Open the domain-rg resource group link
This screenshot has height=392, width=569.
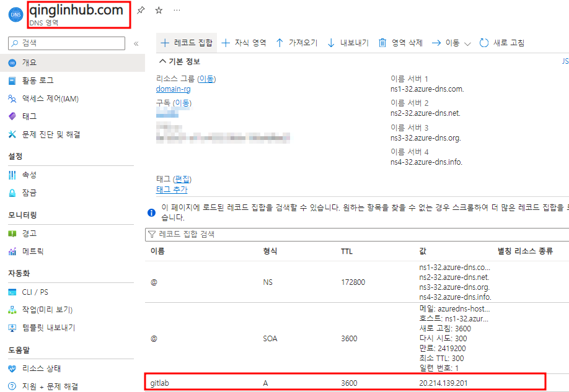point(173,89)
